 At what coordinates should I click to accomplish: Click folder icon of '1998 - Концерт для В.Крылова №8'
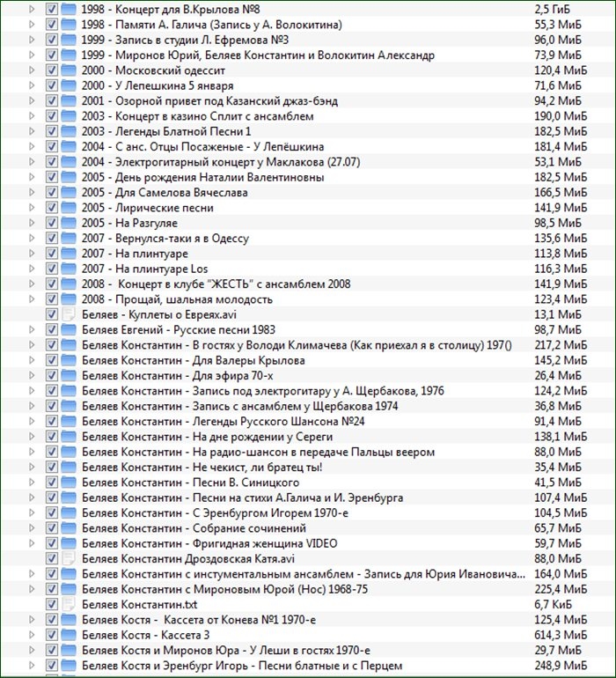coord(69,10)
